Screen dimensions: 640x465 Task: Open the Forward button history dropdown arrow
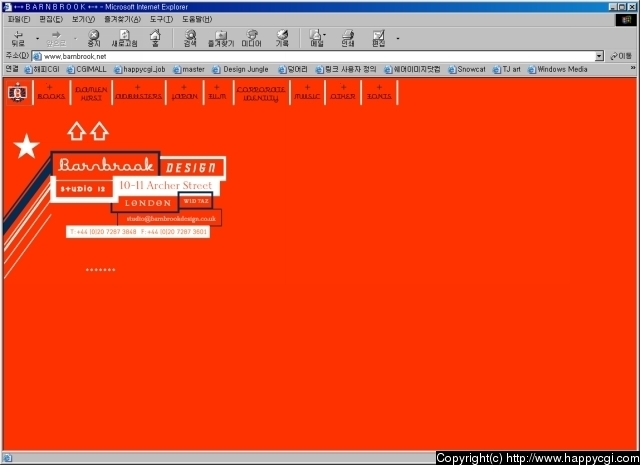75,39
